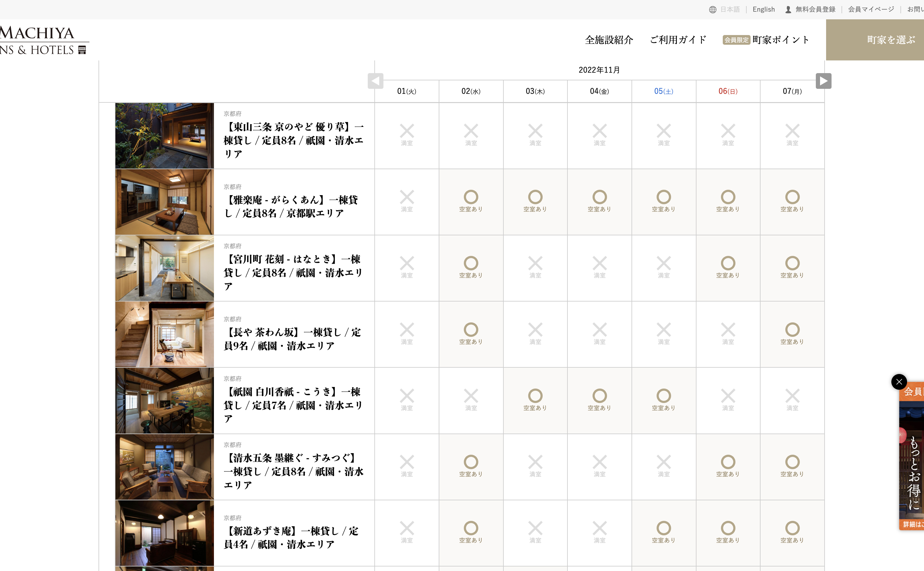Click the 町家を選ぶ button
Viewport: 924px width, 571px height.
click(x=890, y=40)
